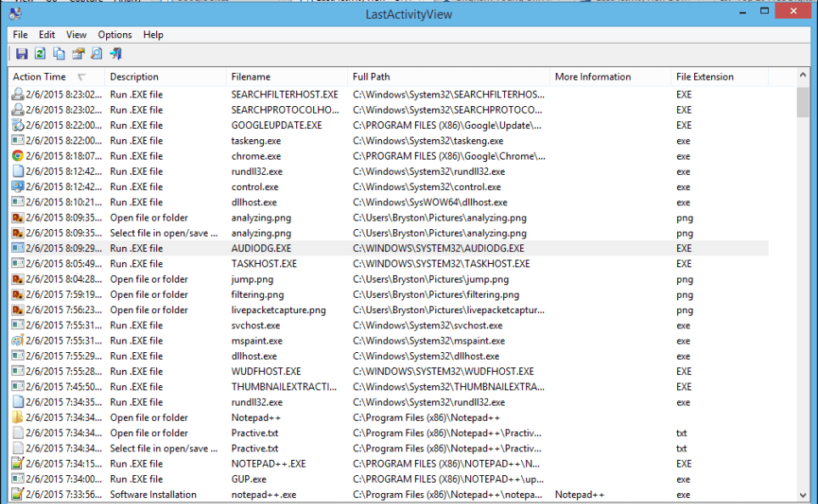Click the LastActivityView title bar app icon
The width and height of the screenshot is (818, 504).
15,13
